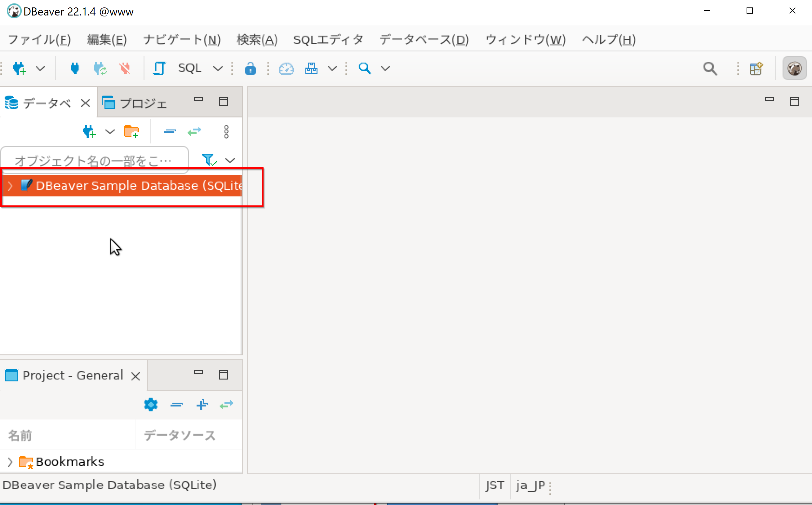The height and width of the screenshot is (505, 812).
Task: Close the Project - General tab
Action: coord(135,376)
